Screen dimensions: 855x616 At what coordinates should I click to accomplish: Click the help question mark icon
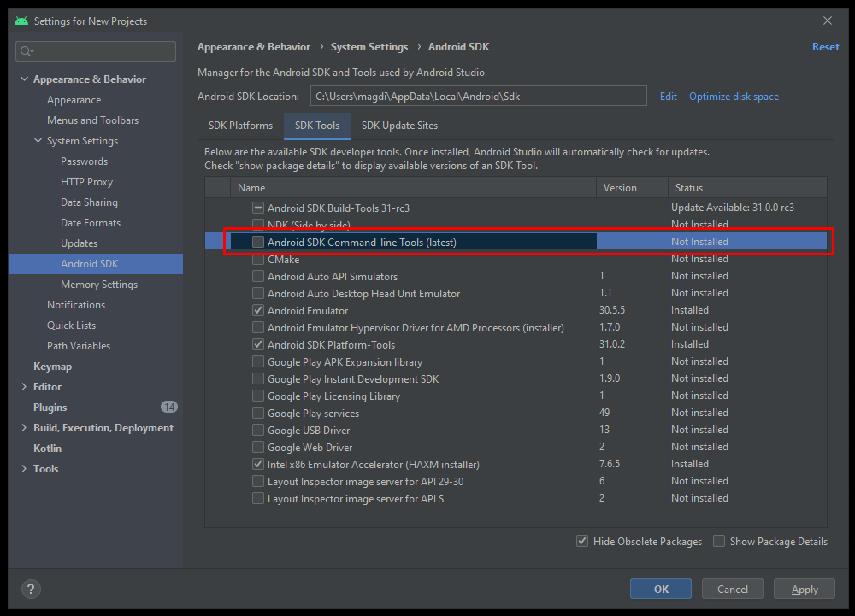pyautogui.click(x=31, y=589)
